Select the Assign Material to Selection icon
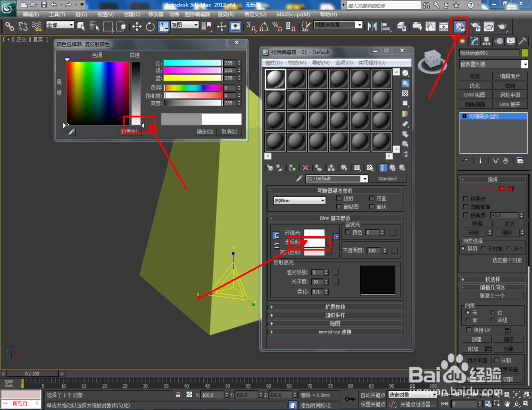Image resolution: width=532 pixels, height=410 pixels. click(x=279, y=168)
